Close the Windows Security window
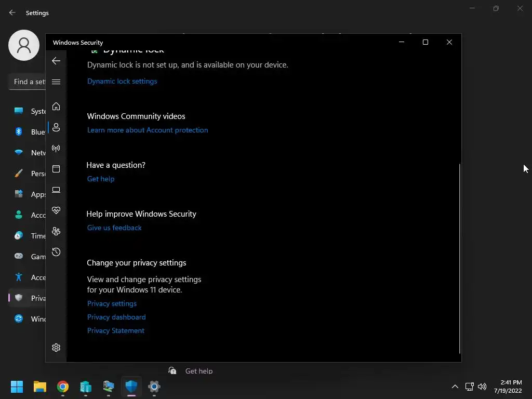This screenshot has width=532, height=399. click(x=449, y=42)
